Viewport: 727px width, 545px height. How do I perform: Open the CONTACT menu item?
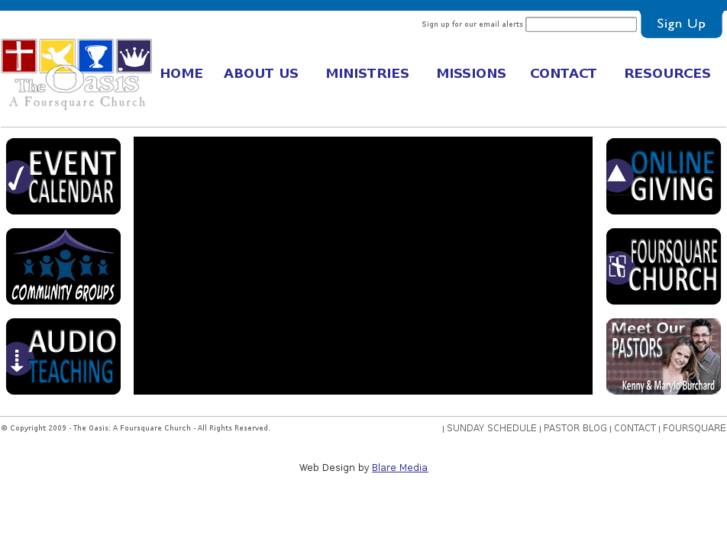[x=563, y=73]
